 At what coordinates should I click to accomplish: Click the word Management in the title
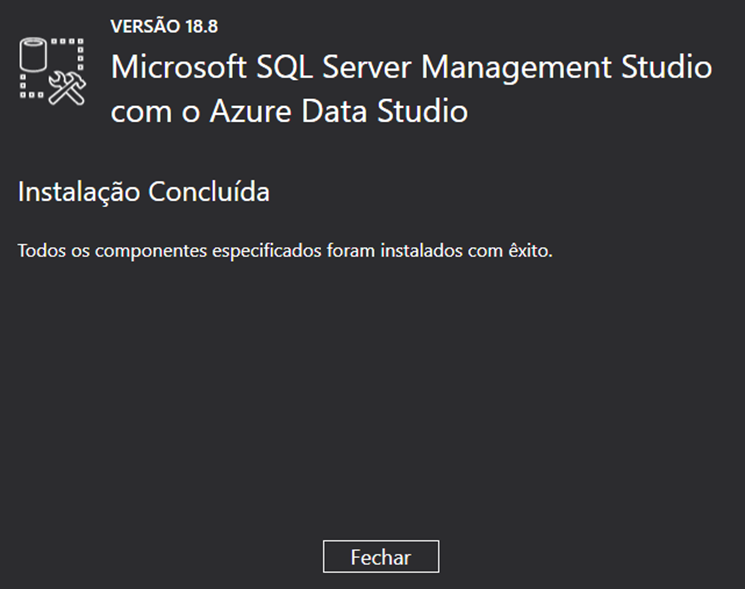516,68
